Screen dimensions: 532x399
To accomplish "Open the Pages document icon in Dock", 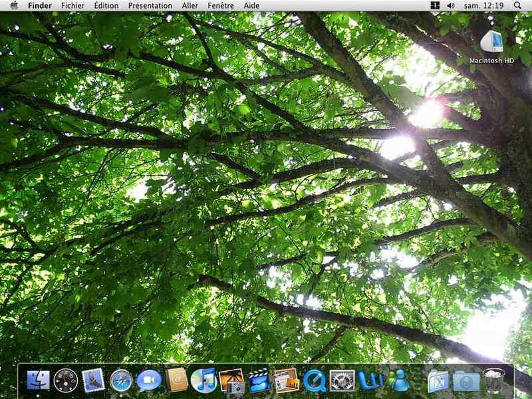I will coord(287,380).
